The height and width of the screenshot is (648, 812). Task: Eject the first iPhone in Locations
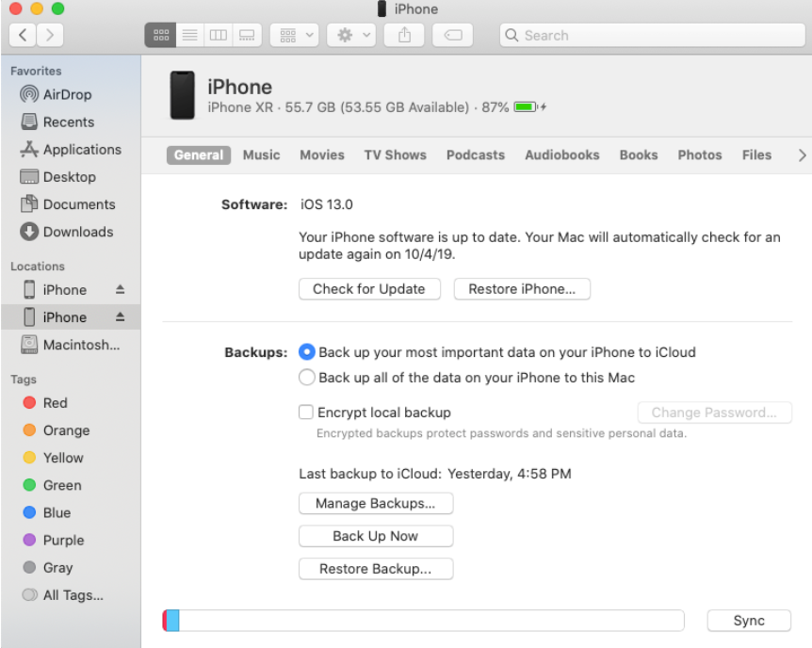121,289
